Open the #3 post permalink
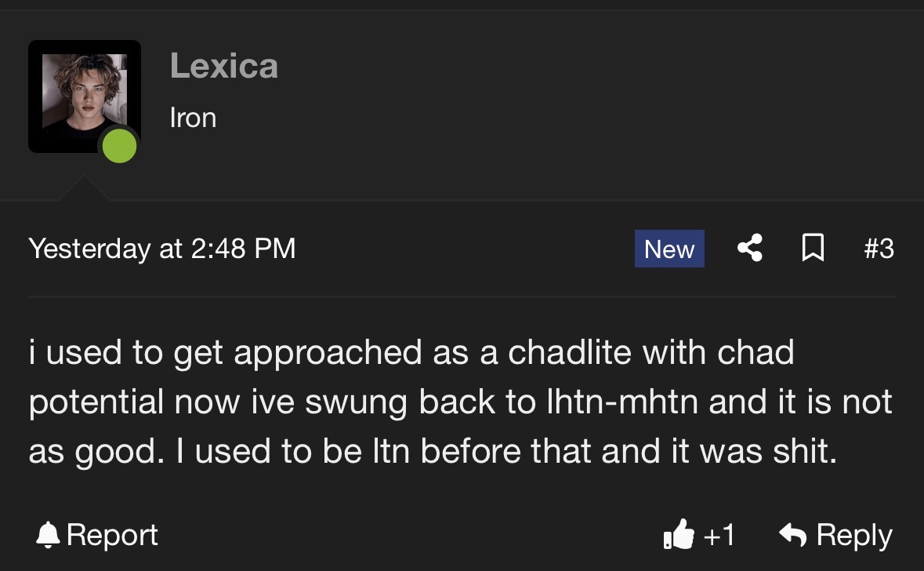 (x=879, y=249)
